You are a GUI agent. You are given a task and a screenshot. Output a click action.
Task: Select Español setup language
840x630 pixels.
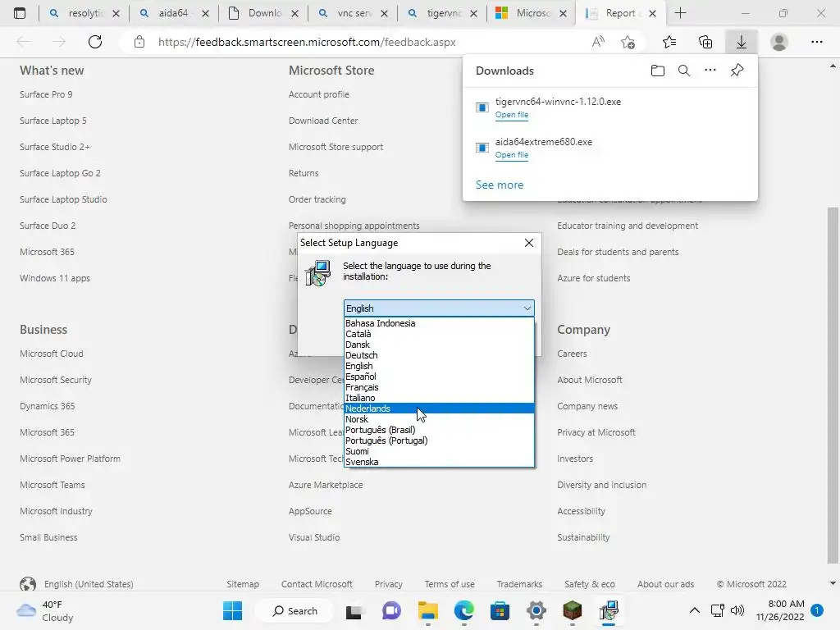439,377
